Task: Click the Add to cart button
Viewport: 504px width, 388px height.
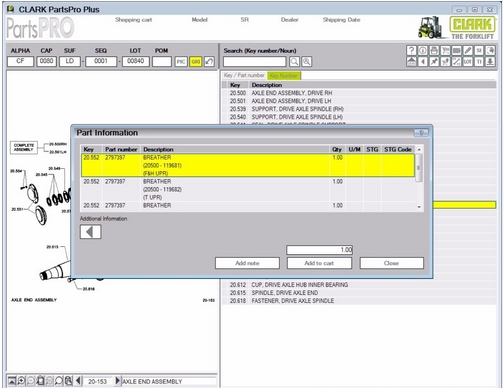Action: pos(319,263)
